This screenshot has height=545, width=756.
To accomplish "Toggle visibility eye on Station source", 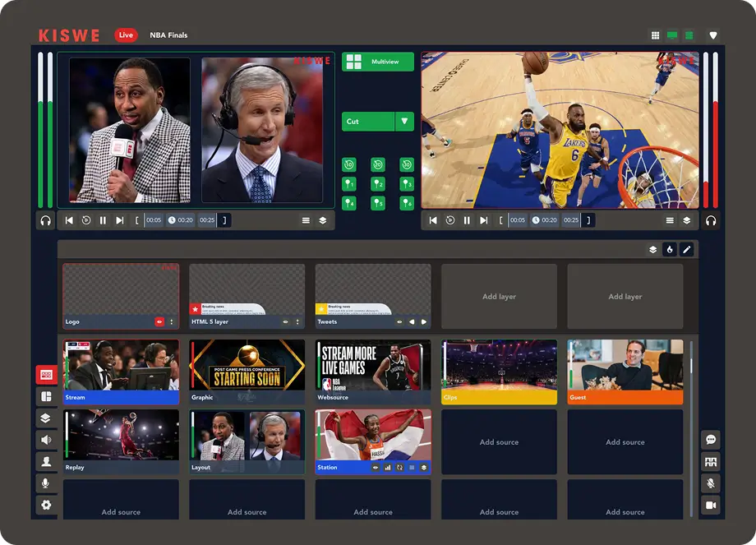I will [375, 468].
